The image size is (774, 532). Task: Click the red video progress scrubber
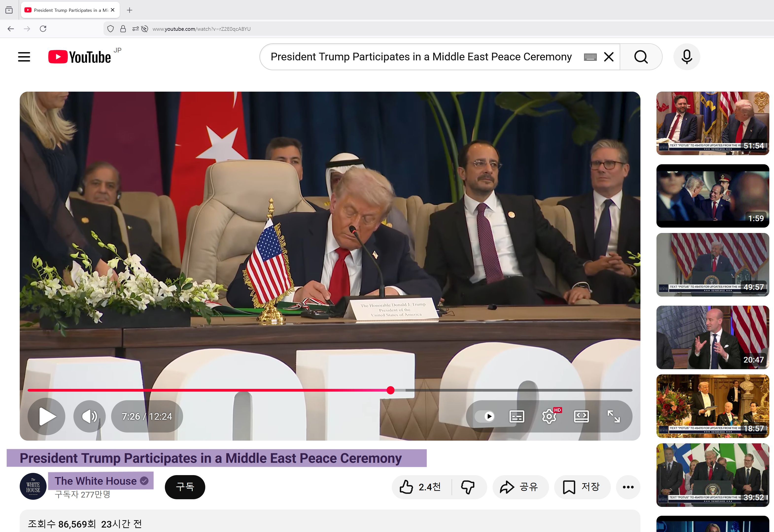tap(391, 390)
